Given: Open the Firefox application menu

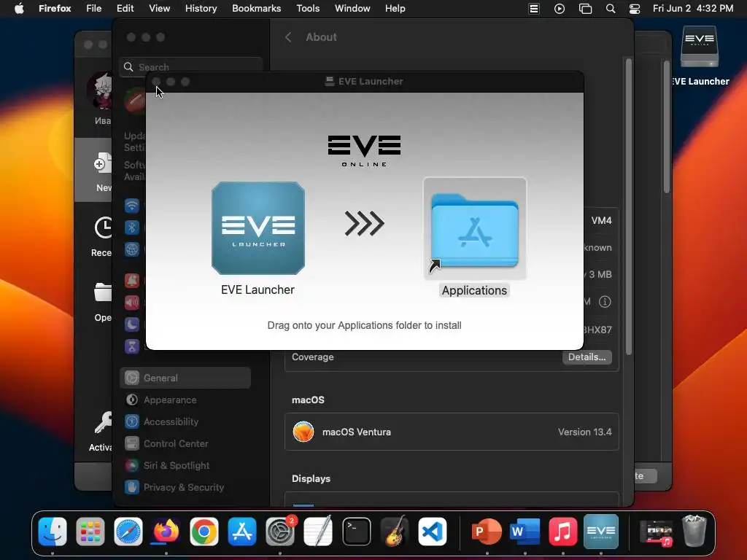Looking at the screenshot, I should point(55,9).
